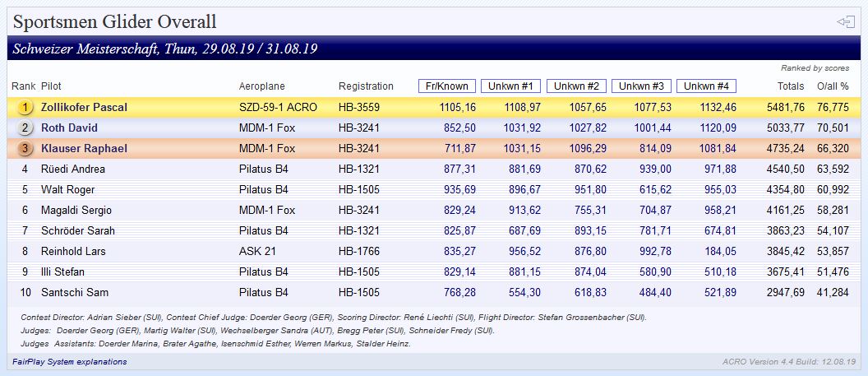Click the Sportsmen Glider Overall title

pyautogui.click(x=114, y=22)
